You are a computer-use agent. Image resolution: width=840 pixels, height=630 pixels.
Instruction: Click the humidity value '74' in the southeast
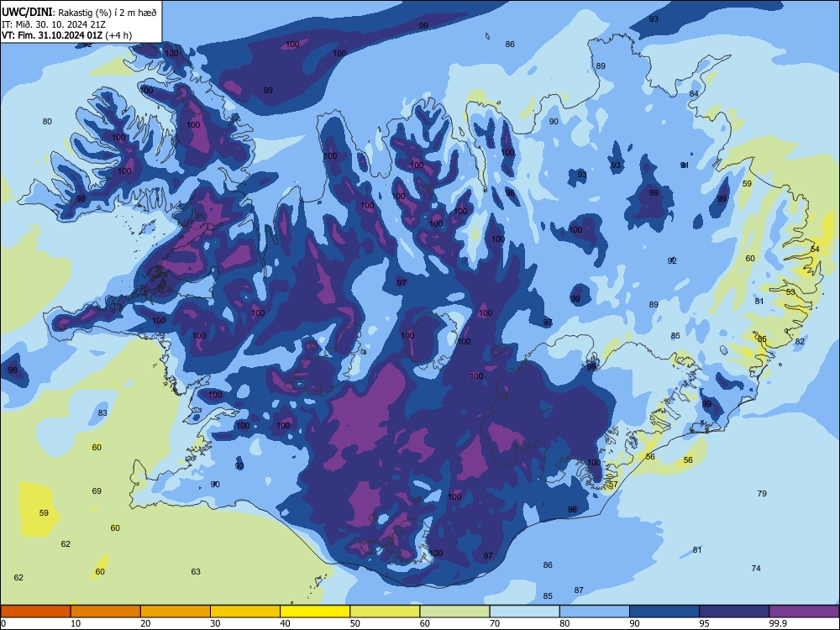coord(756,568)
